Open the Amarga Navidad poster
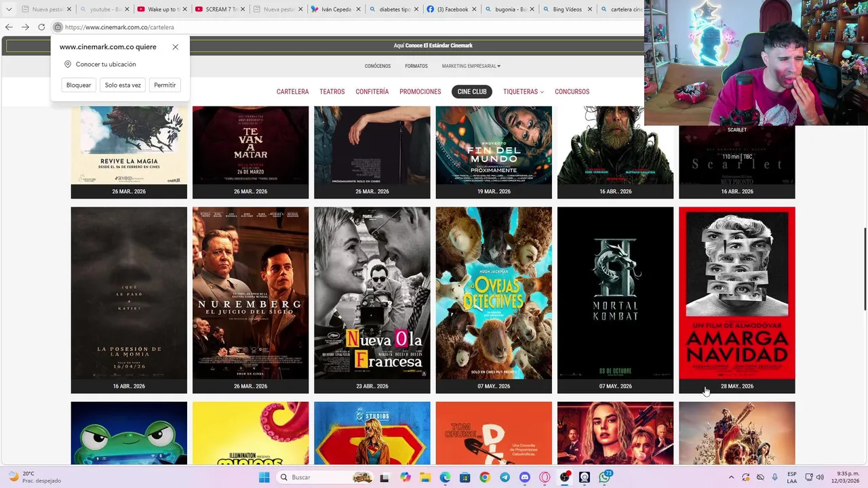 coord(737,293)
